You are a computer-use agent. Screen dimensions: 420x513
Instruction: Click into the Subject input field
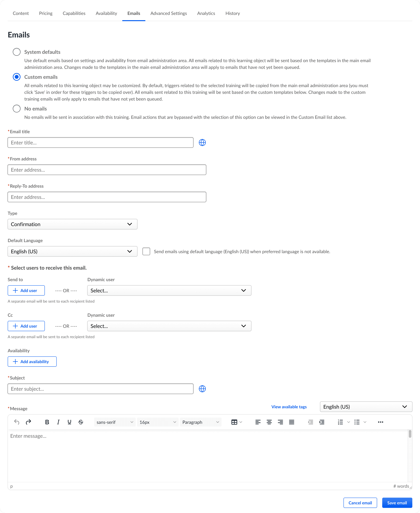click(x=100, y=389)
